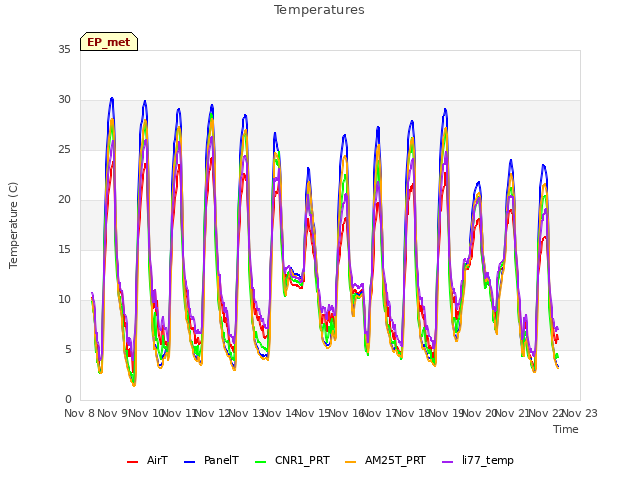Click the Time x-axis title

(566, 429)
